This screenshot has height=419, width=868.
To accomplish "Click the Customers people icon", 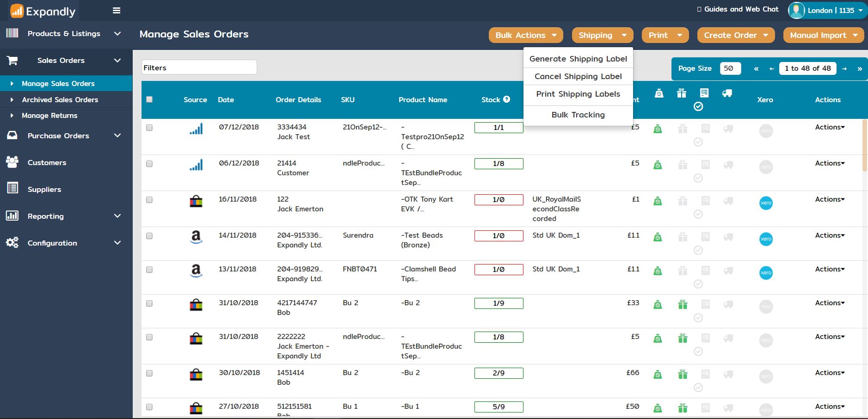I will (12, 162).
